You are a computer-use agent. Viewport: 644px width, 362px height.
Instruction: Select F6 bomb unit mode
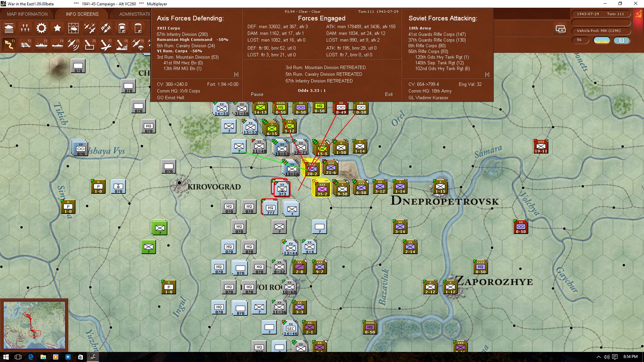[x=90, y=44]
